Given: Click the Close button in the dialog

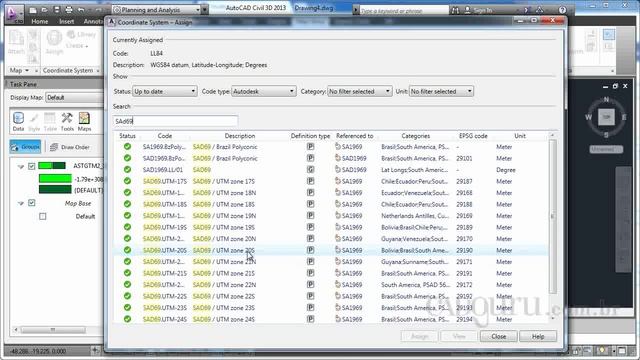Looking at the screenshot, I should click(499, 336).
